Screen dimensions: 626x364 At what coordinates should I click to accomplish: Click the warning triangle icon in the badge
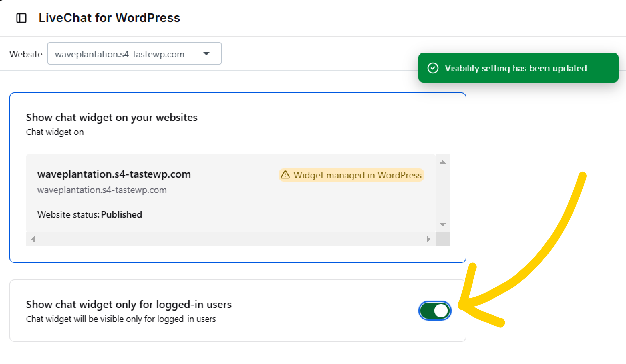[x=285, y=175]
